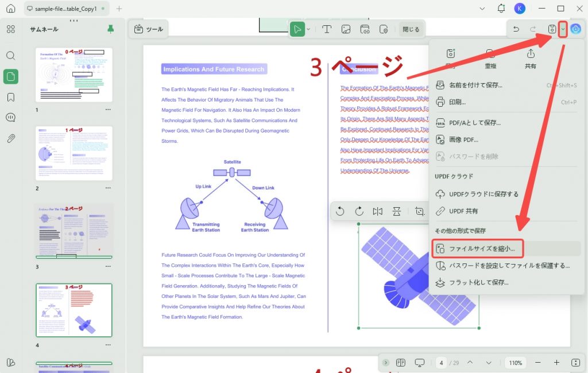Viewport: 588px width, 373px height.
Task: Select the add link tool
Action: [365, 29]
